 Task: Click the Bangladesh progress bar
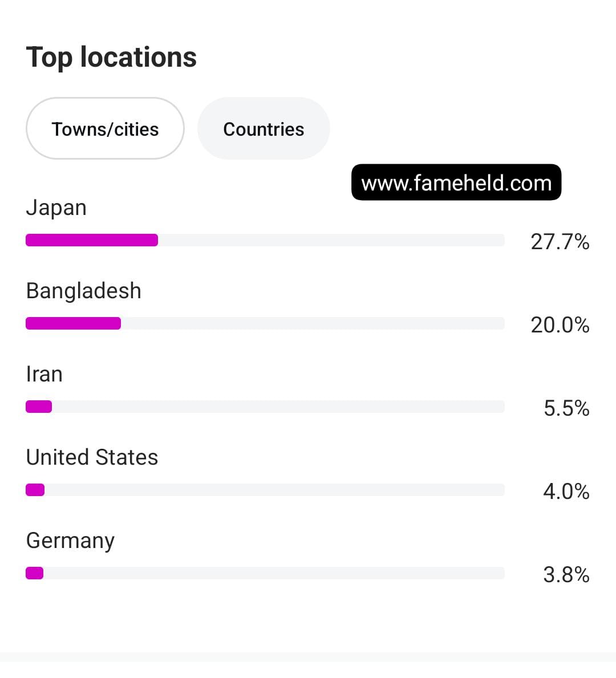coord(265,323)
